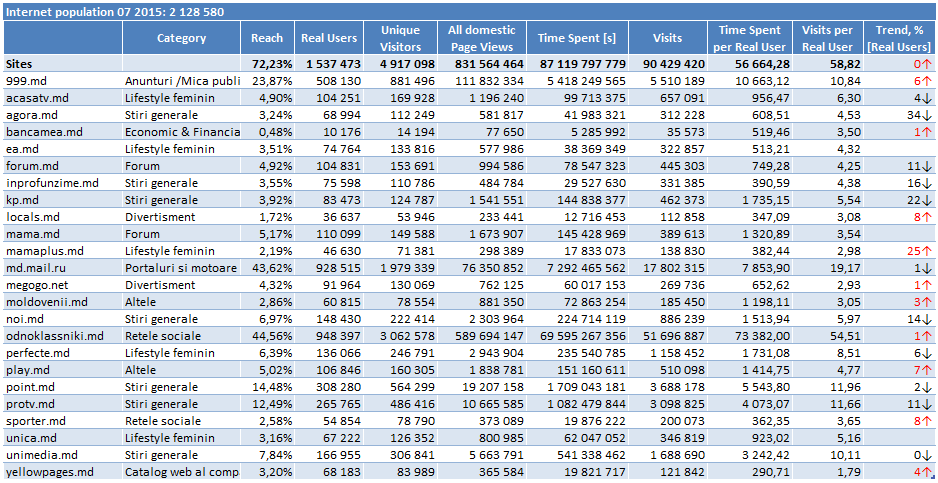Select the locals.md site cell
The width and height of the screenshot is (938, 483).
(63, 217)
